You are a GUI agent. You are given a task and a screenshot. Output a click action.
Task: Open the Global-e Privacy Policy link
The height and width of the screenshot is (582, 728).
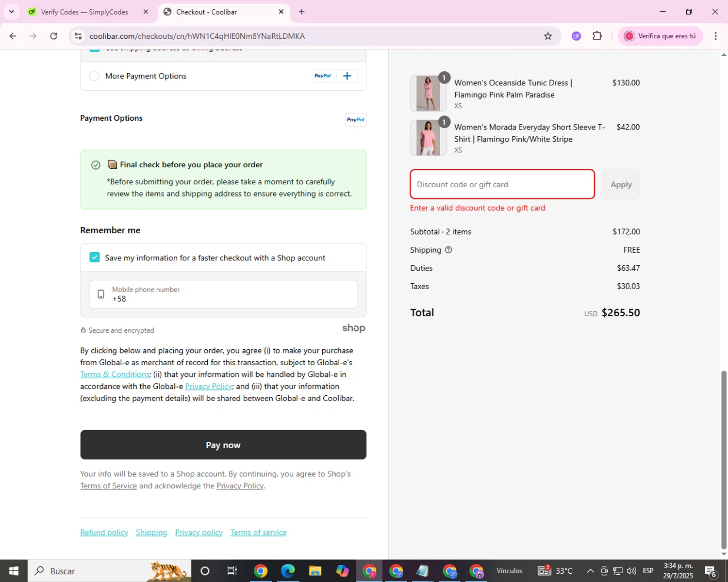209,387
